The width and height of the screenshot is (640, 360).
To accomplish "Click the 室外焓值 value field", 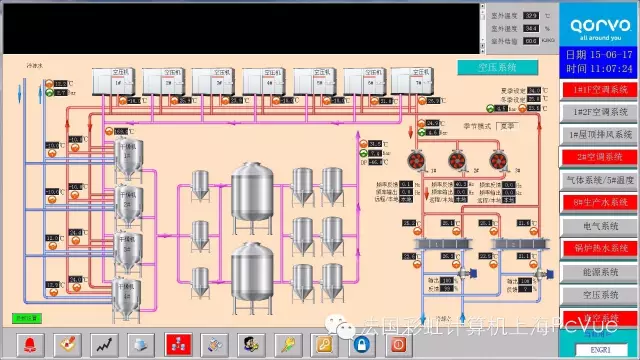I will 531,41.
